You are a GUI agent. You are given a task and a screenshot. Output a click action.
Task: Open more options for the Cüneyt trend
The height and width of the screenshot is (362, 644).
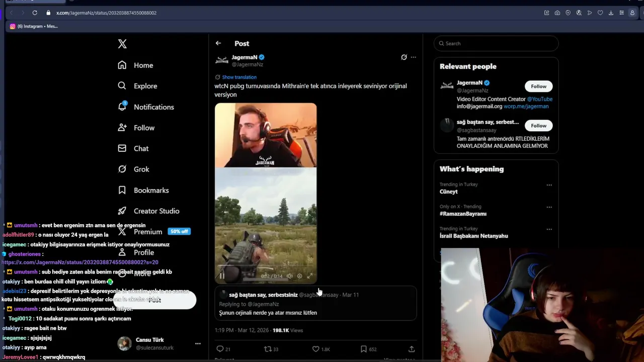pyautogui.click(x=549, y=185)
